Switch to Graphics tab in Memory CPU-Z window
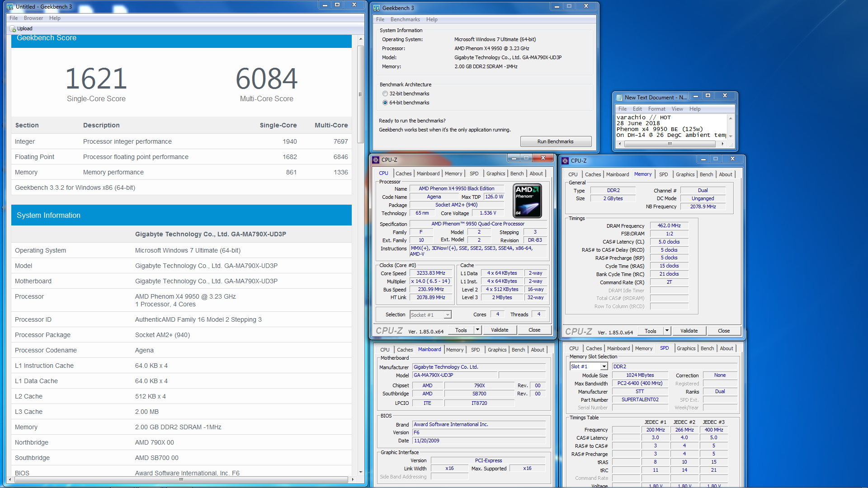The image size is (868, 488). 685,174
